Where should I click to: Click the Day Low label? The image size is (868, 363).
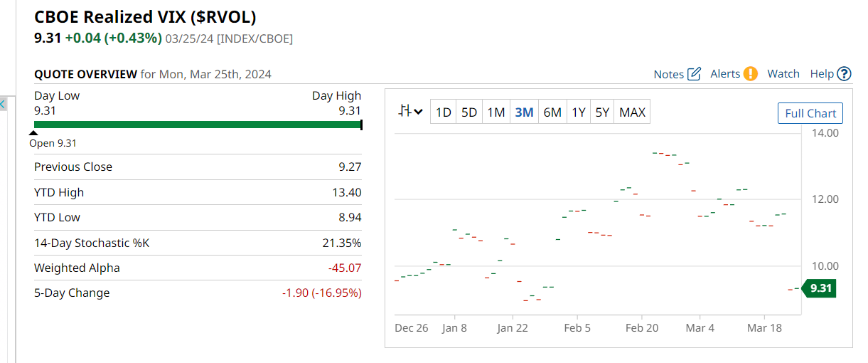click(57, 95)
